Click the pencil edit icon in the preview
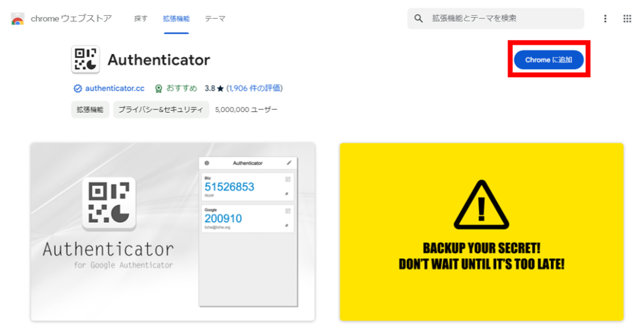This screenshot has width=644, height=333. [289, 163]
